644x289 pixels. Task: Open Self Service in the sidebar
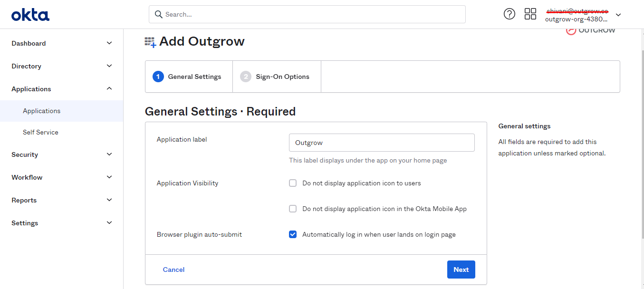coord(40,132)
